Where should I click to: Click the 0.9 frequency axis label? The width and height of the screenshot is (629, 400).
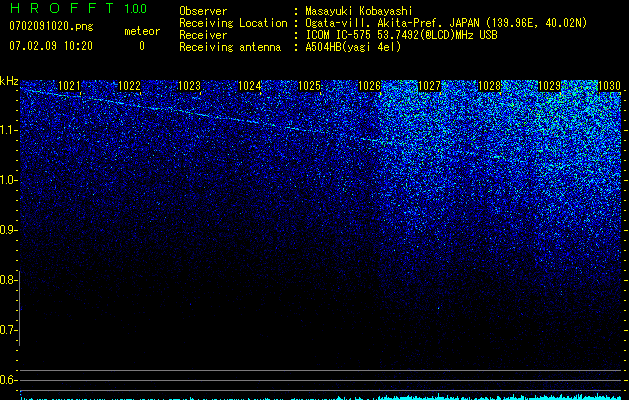point(8,230)
